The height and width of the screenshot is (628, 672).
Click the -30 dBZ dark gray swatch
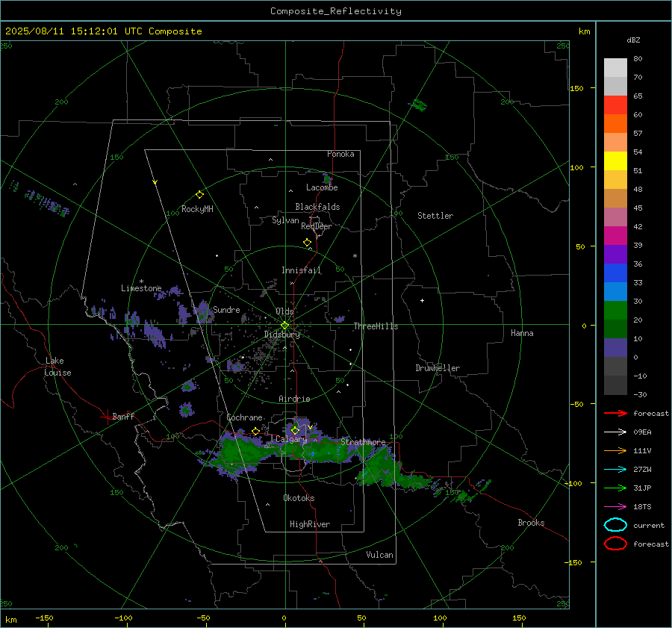click(615, 385)
